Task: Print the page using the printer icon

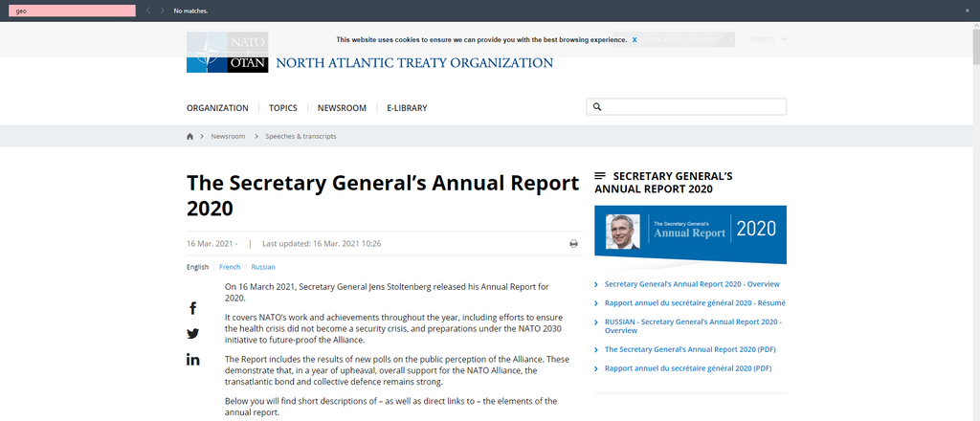Action: [573, 244]
